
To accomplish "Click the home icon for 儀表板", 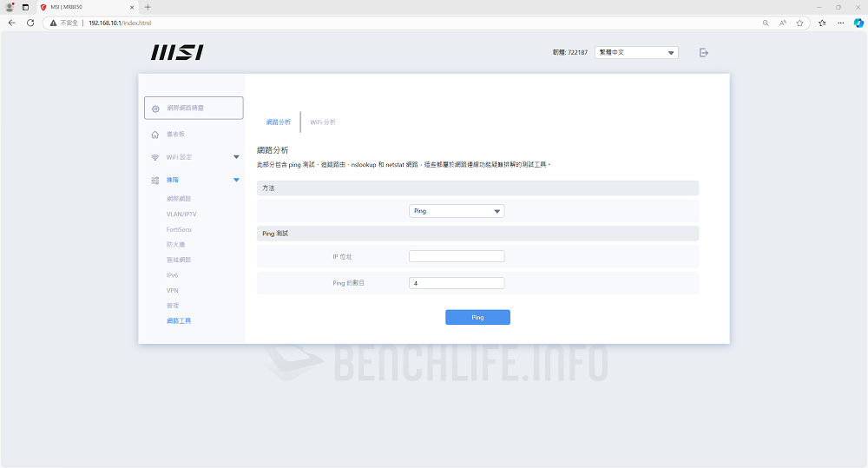I will pyautogui.click(x=155, y=135).
